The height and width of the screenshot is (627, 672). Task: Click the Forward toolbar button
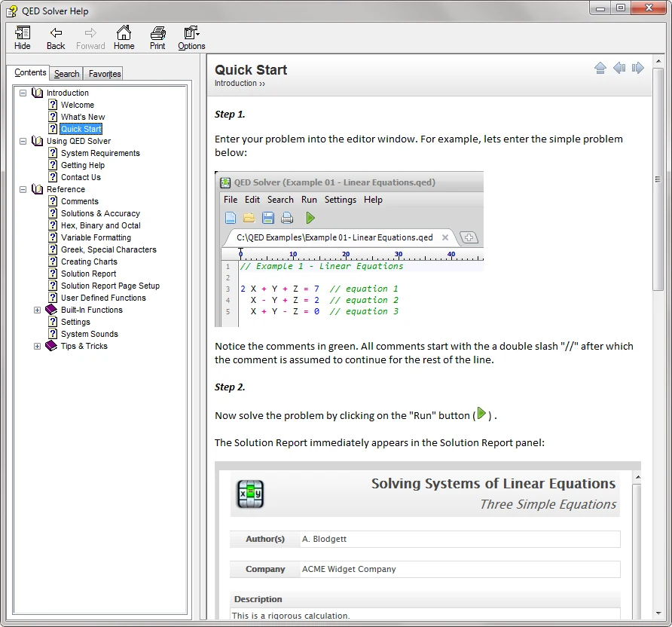90,38
